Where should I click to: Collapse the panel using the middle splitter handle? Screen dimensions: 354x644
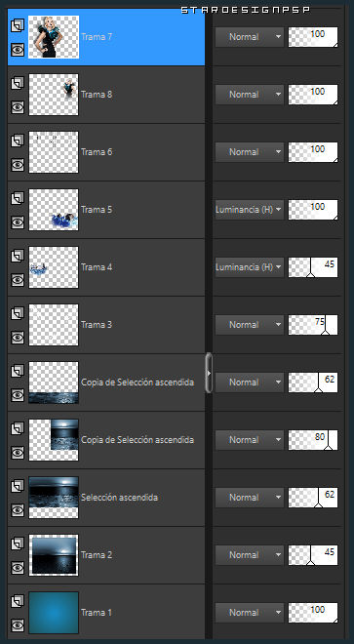coord(209,373)
